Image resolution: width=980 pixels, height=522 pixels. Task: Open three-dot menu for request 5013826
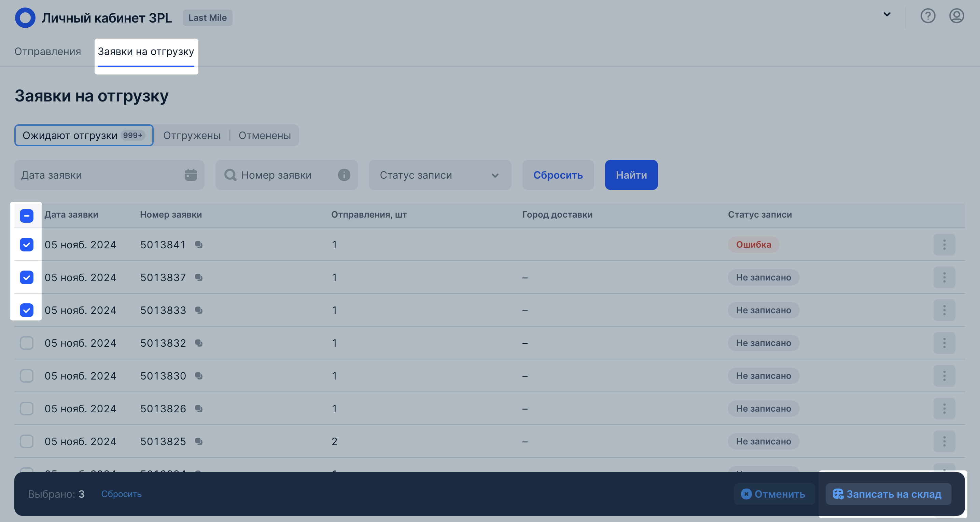pos(944,408)
